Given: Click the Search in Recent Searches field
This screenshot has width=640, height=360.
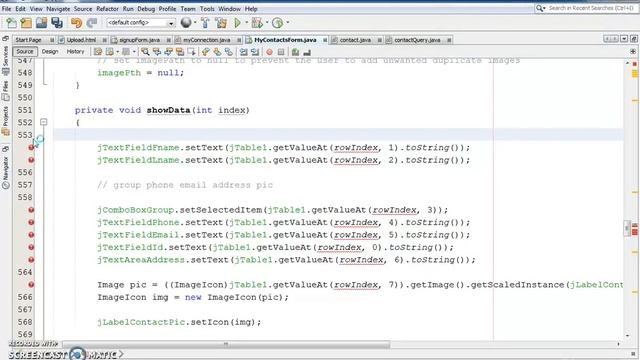Looking at the screenshot, I should pyautogui.click(x=591, y=8).
